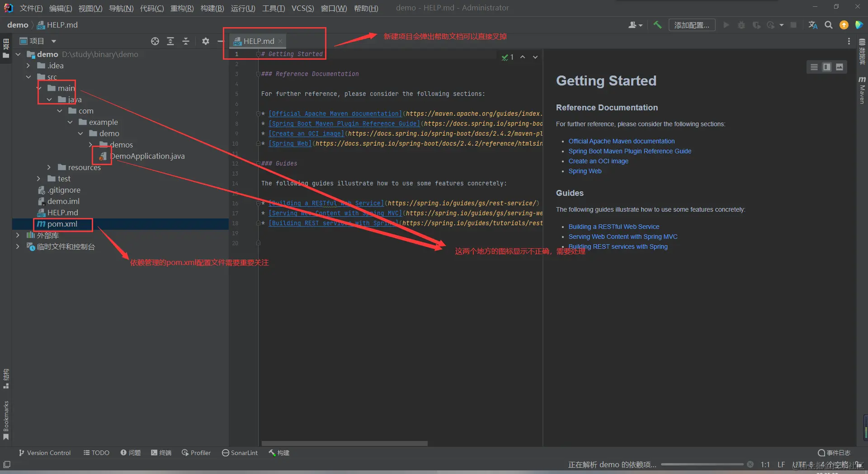The width and height of the screenshot is (868, 474).
Task: Click the Stop square icon in toolbar
Action: click(x=793, y=25)
